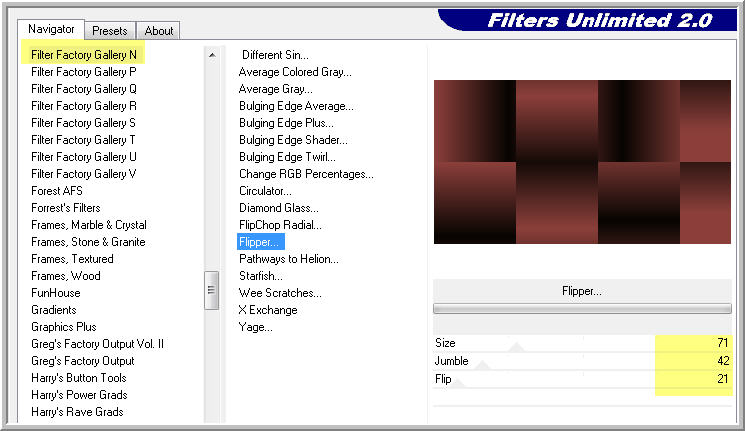Open the FunHouse category
745x431 pixels.
(56, 293)
